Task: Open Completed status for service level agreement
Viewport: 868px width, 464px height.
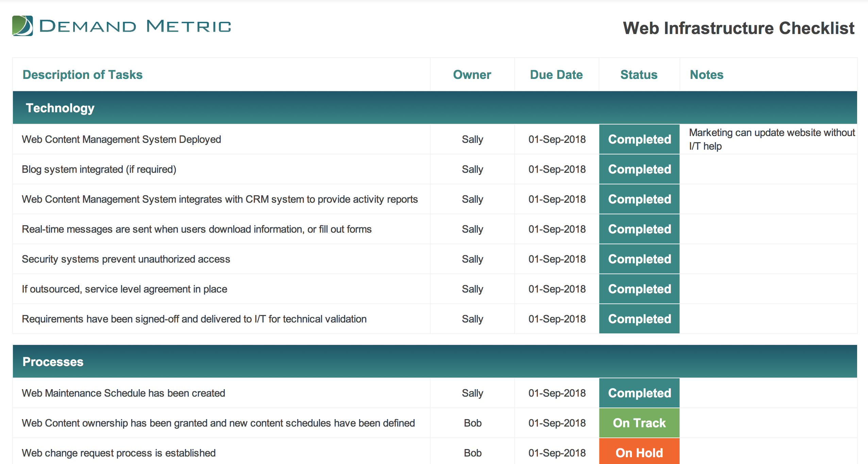Action: tap(639, 289)
